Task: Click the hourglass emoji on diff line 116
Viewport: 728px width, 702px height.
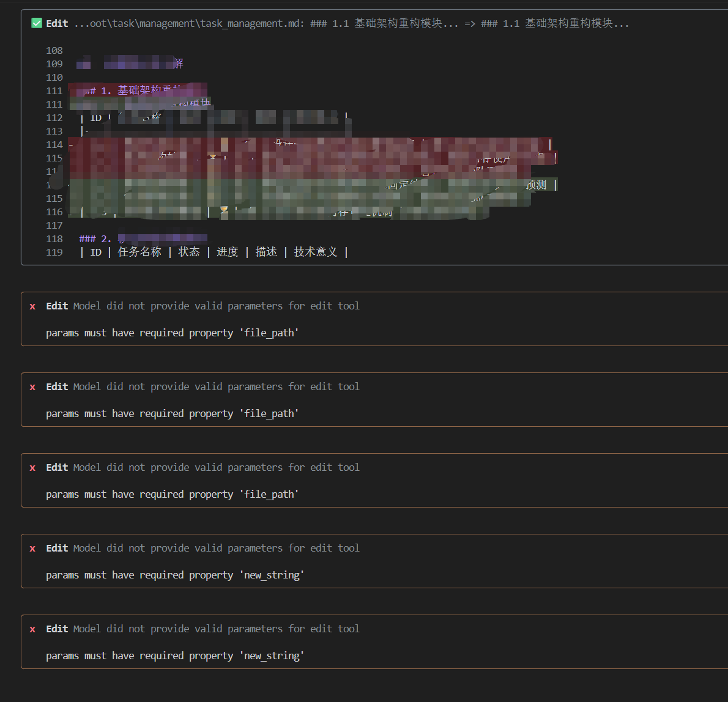Action: (224, 212)
